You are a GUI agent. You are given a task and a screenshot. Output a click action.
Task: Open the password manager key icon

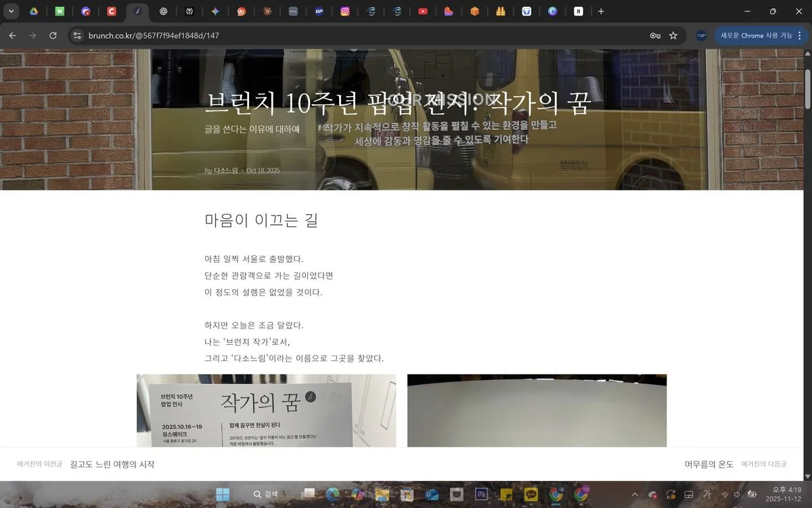click(x=655, y=35)
